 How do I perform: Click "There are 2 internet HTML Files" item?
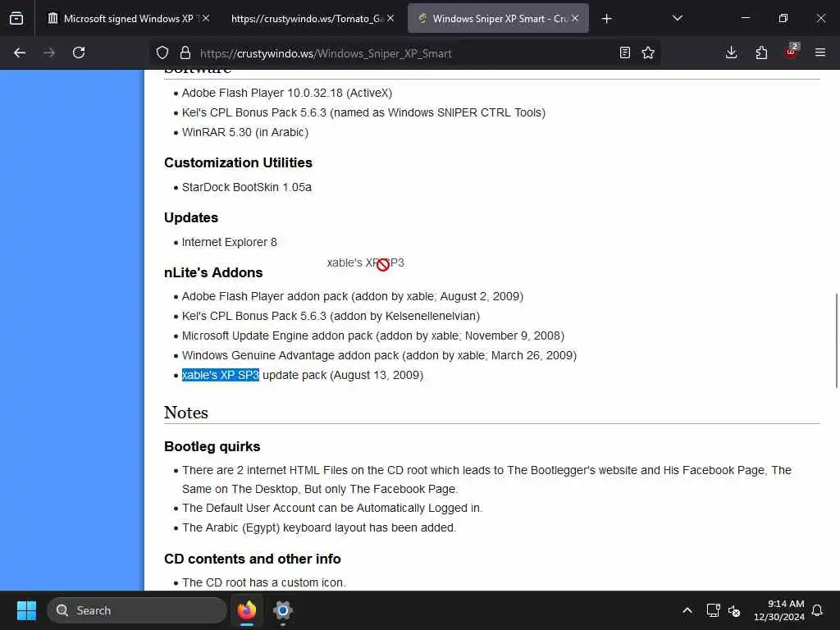[x=486, y=479]
